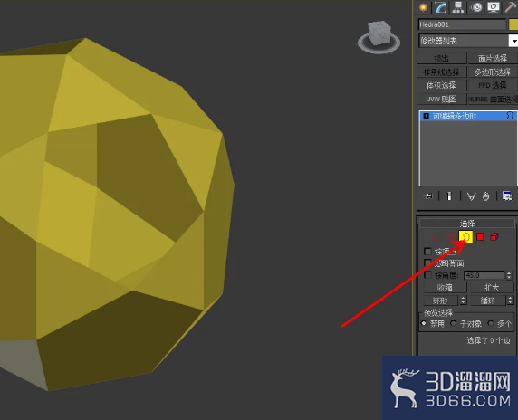
Task: Click the Pin Stack icon
Action: coord(427,196)
